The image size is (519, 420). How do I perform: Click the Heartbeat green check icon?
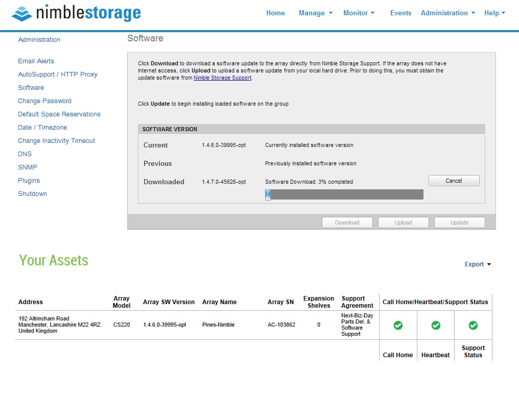coord(436,326)
